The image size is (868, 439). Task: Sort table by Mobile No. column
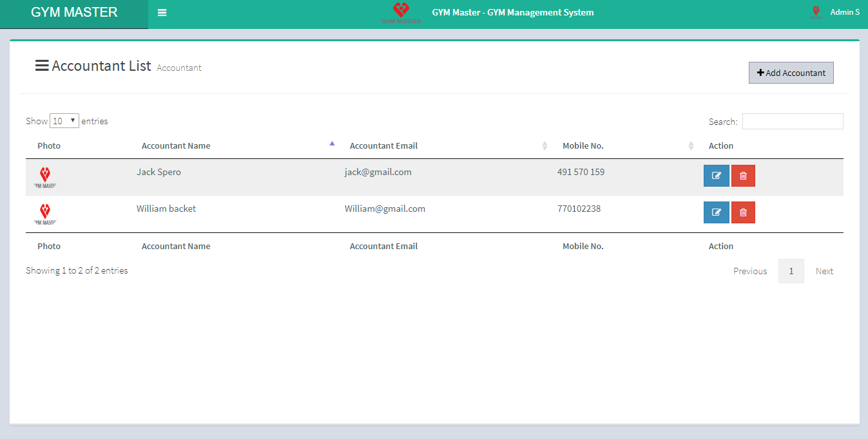click(583, 145)
